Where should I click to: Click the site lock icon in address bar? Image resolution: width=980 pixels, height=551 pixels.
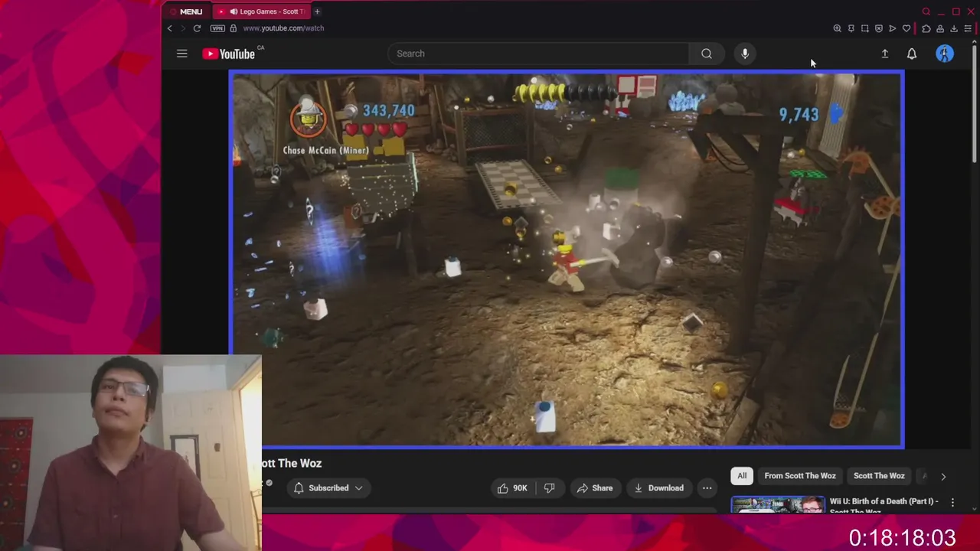click(x=234, y=28)
